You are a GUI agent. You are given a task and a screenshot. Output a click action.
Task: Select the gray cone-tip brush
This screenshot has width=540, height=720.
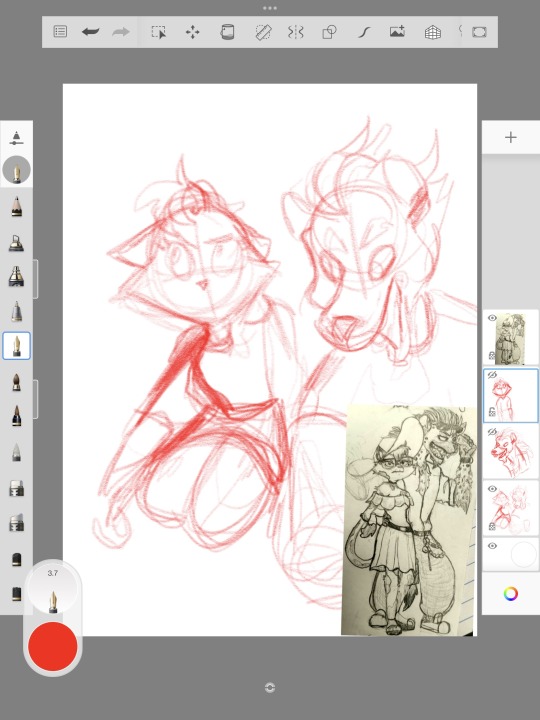[17, 452]
